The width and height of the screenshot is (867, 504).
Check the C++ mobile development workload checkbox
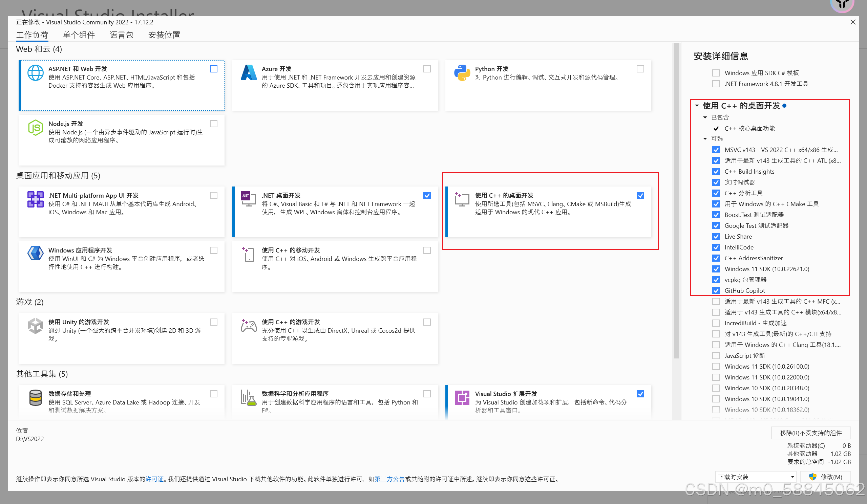click(427, 250)
